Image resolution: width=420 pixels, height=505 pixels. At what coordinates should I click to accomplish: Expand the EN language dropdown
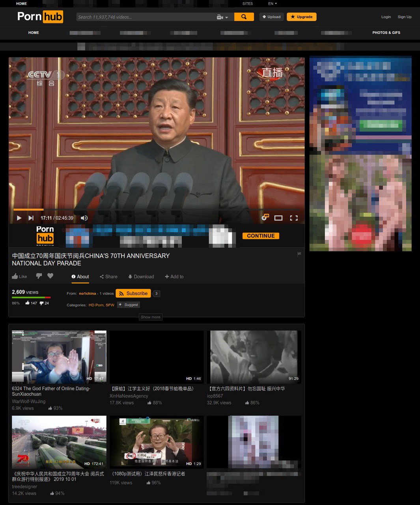point(273,4)
